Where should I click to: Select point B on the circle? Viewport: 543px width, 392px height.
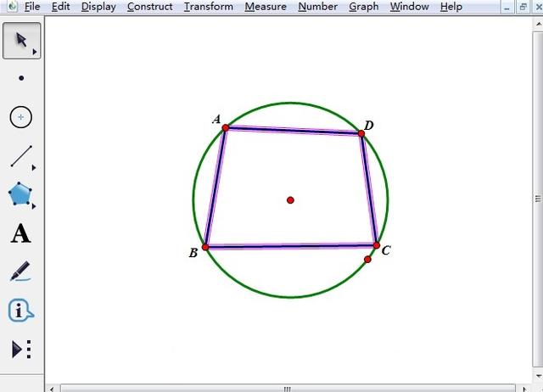tap(205, 247)
